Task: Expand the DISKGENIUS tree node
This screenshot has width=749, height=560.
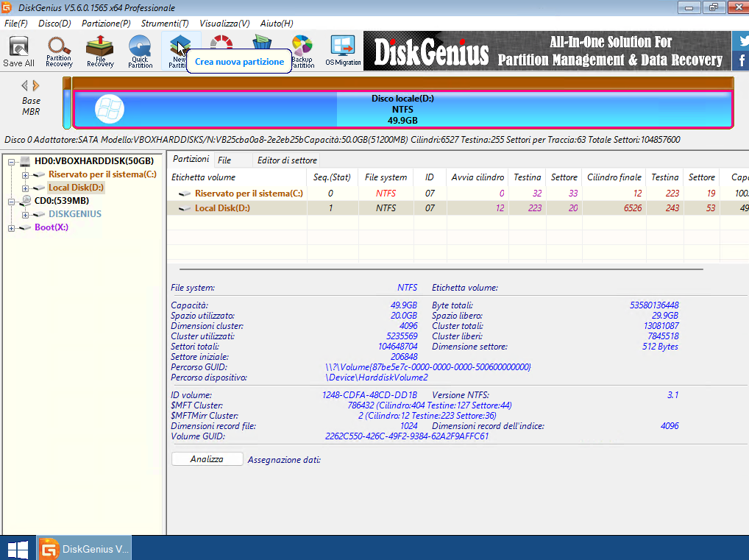Action: point(25,215)
